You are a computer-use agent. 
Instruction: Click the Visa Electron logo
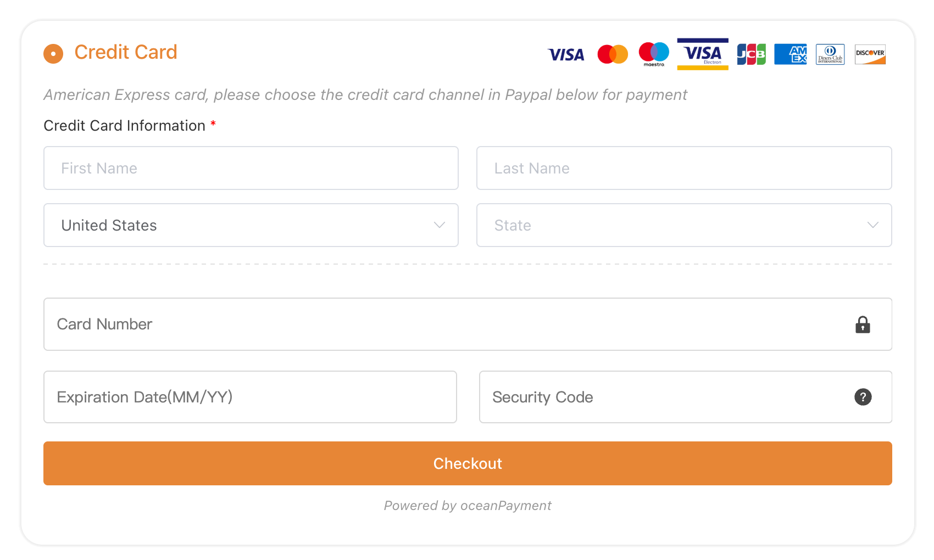(703, 54)
